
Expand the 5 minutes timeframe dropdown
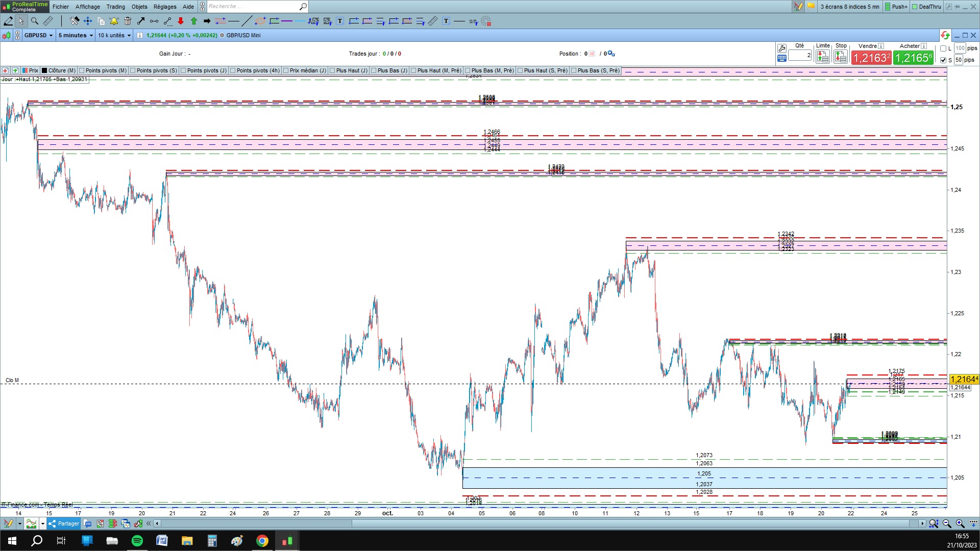click(76, 35)
